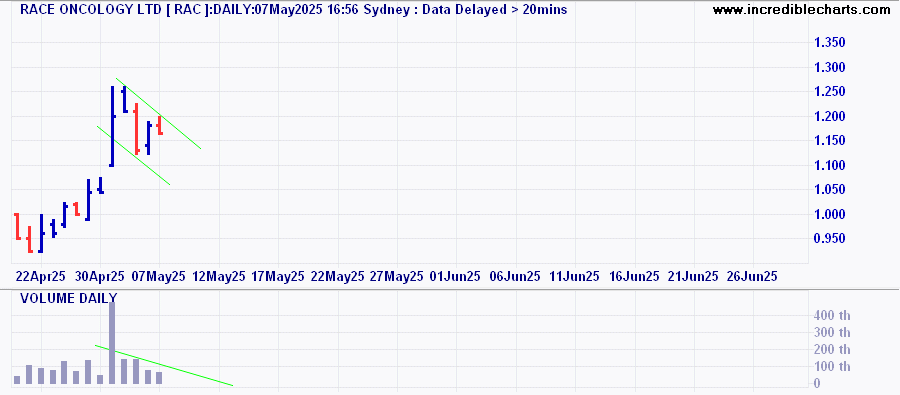
Task: Select the 22Apr25 date label
Action: point(40,276)
